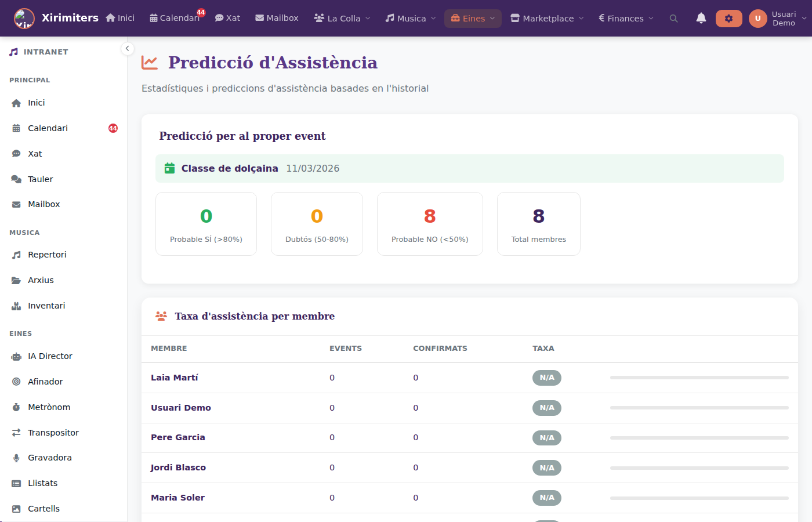
Task: Click the notifications bell icon
Action: click(x=701, y=19)
